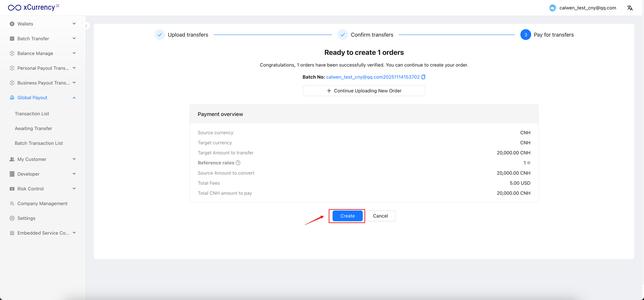Click the Company Management icon

click(x=12, y=204)
